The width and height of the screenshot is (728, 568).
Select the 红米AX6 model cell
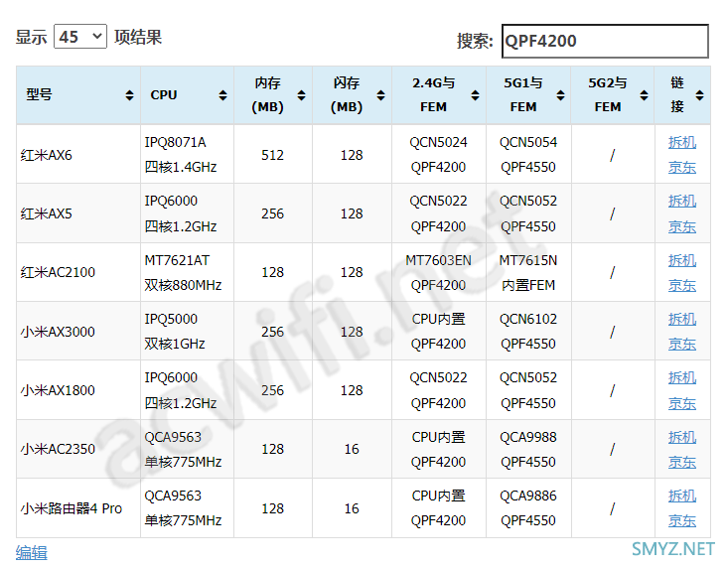click(78, 155)
